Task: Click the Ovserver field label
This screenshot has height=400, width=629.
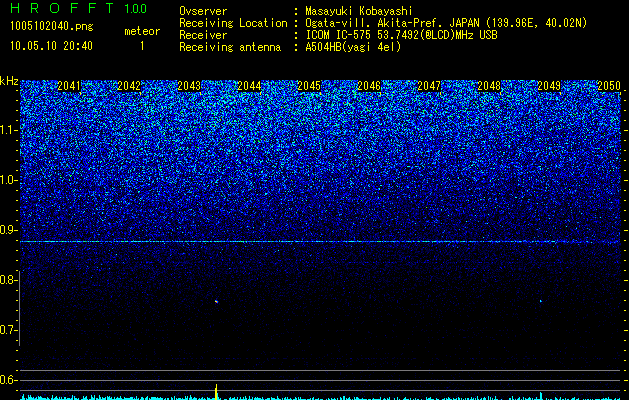Action: tap(203, 11)
